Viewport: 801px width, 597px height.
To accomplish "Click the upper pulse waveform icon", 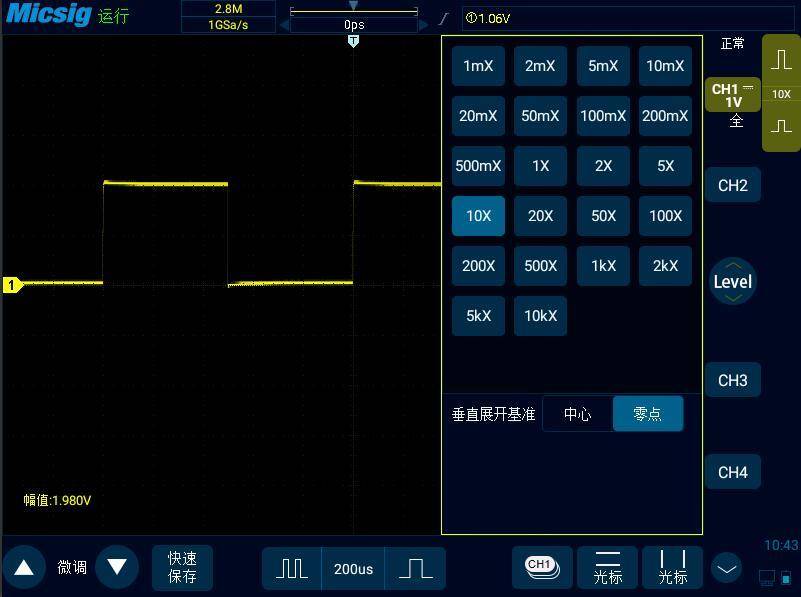I will pos(781,59).
